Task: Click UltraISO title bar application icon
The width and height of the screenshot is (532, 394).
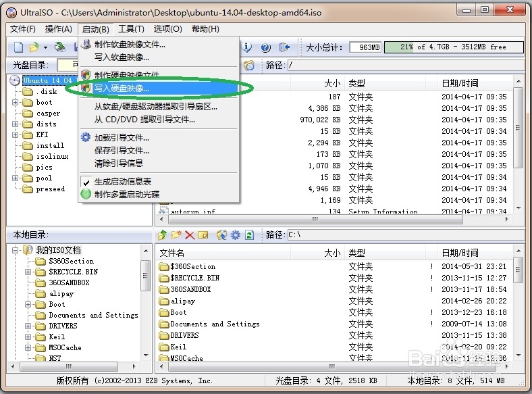Action: [11, 13]
